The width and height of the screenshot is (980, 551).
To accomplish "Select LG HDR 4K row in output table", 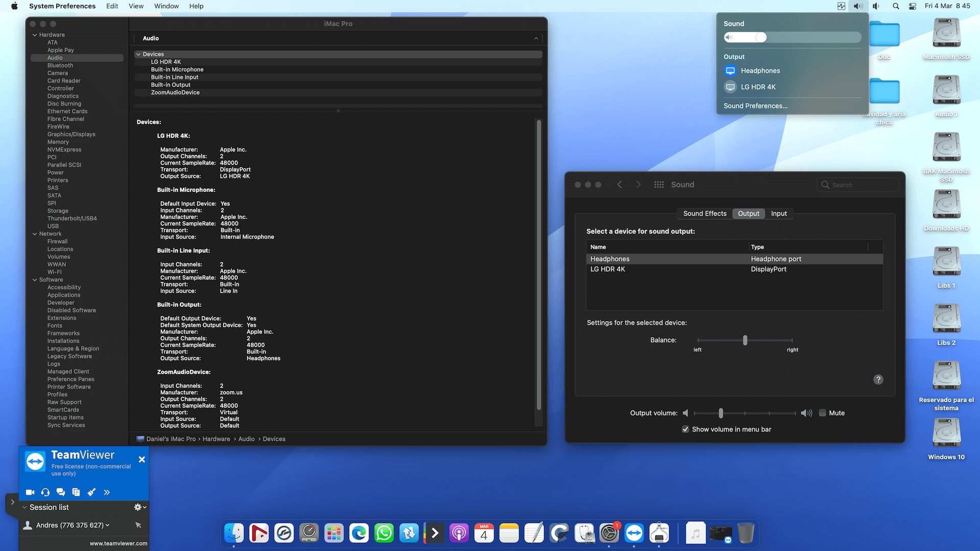I will coord(734,269).
